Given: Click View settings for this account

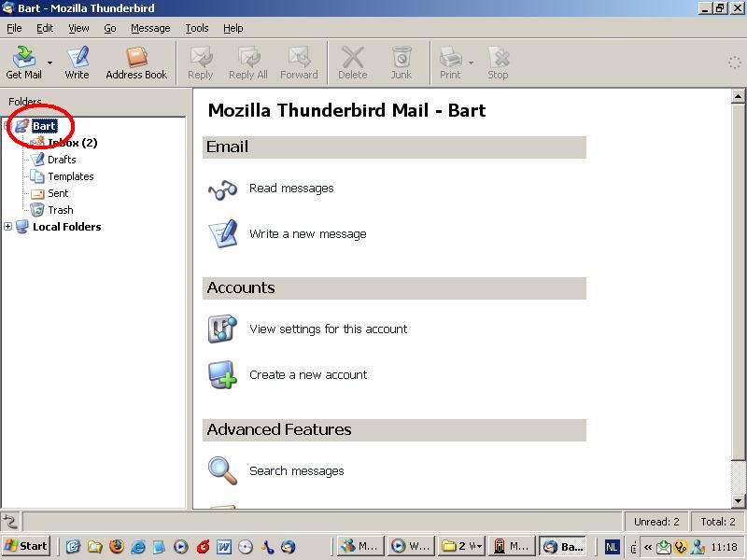Looking at the screenshot, I should click(x=329, y=329).
